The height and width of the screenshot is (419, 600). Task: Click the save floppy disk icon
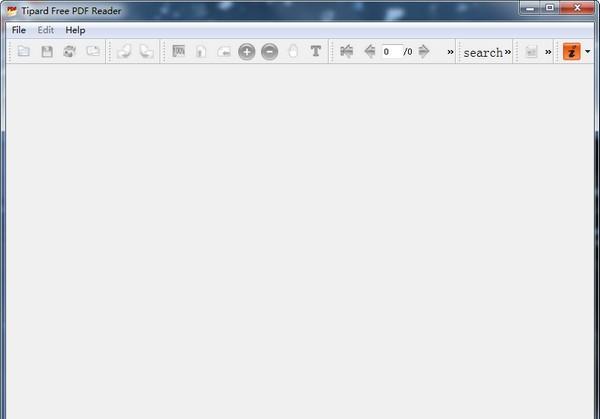(x=47, y=51)
